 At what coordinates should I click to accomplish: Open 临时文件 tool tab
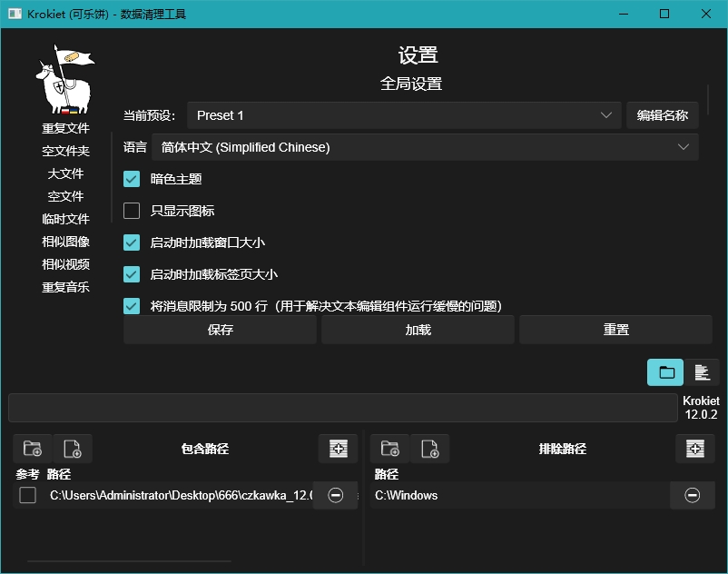click(65, 219)
